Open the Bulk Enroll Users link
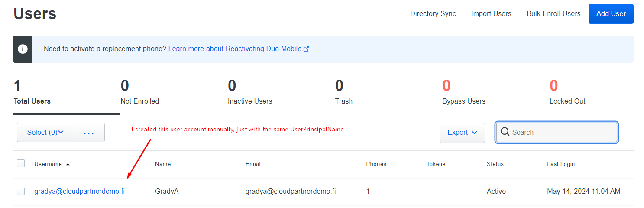 (x=553, y=14)
